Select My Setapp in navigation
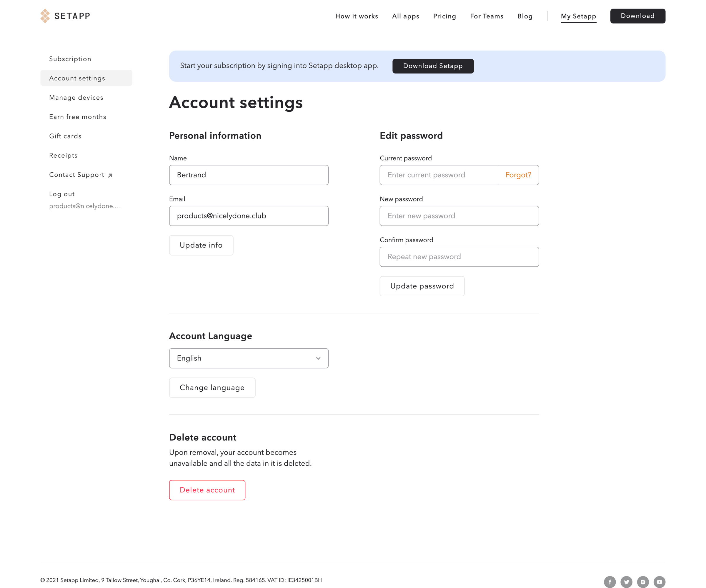This screenshot has height=588, width=706. pos(578,16)
